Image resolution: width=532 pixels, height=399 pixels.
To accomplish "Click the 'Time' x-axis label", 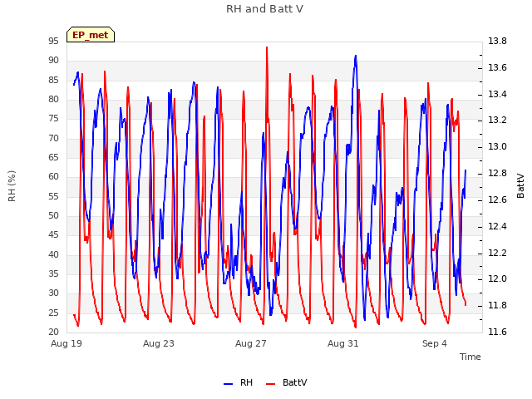I will click(x=470, y=357).
